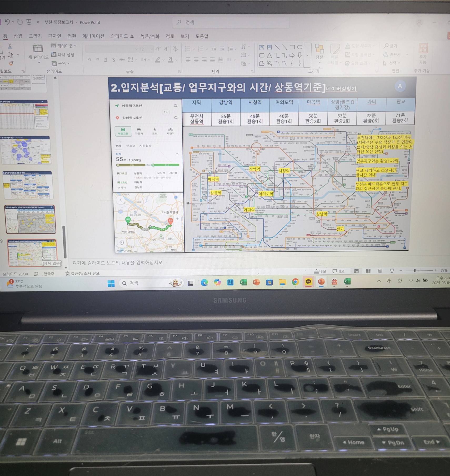This screenshot has width=450, height=476.
Task: Click the Format Painter brush icon
Action: [11, 63]
